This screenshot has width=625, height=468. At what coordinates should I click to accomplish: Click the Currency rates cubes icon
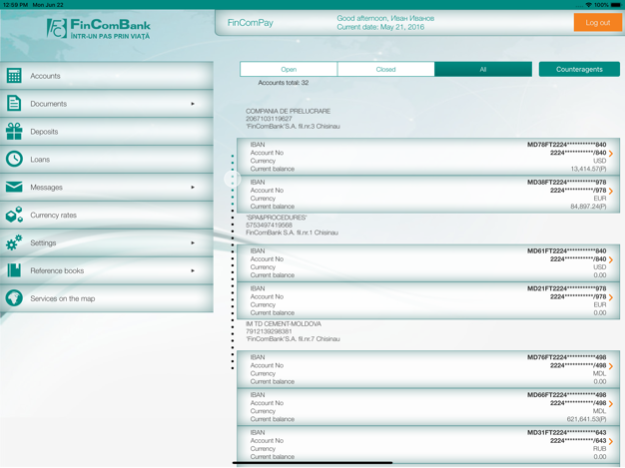click(x=14, y=214)
